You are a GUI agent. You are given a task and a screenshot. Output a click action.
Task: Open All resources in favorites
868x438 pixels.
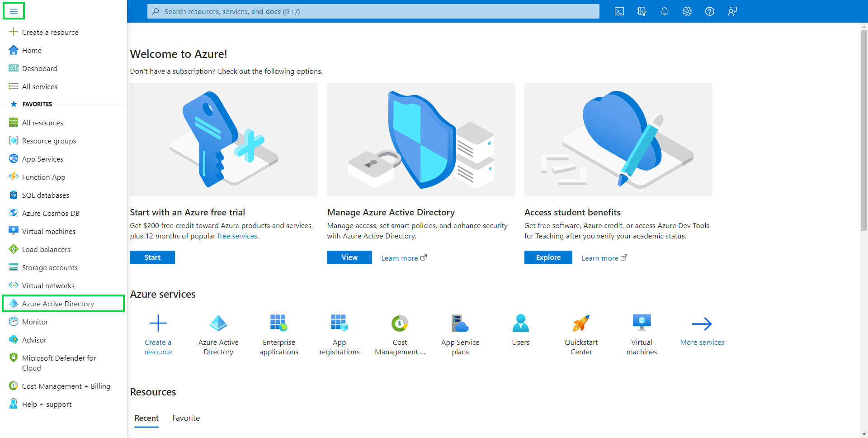click(63, 123)
